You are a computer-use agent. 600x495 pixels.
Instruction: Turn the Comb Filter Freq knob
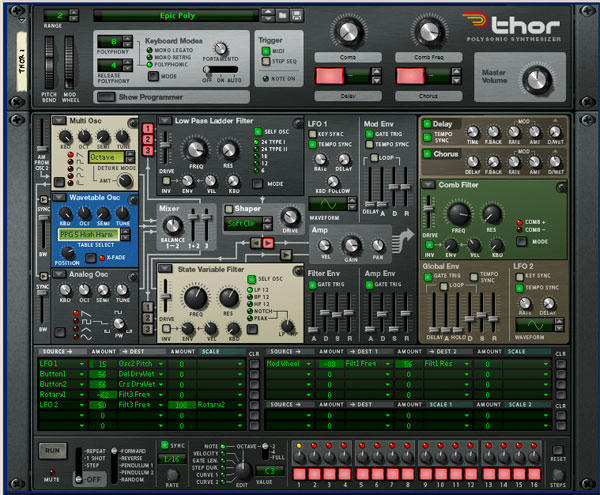coord(458,215)
